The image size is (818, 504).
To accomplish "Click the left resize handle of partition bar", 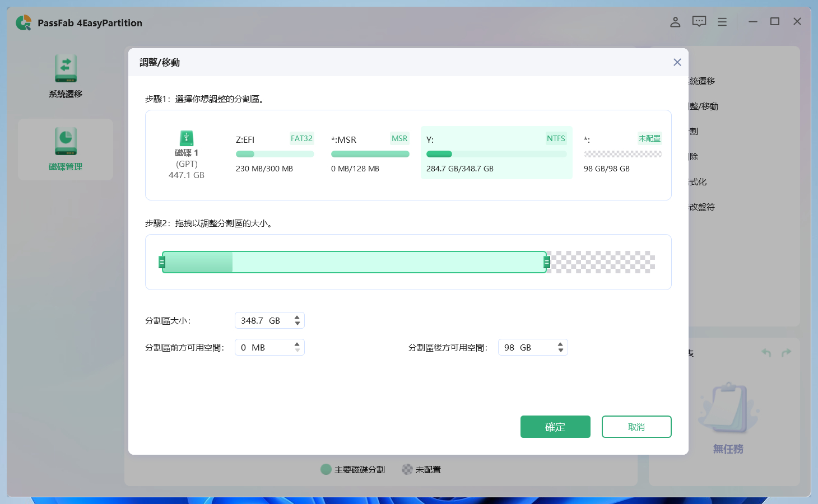I will (162, 262).
